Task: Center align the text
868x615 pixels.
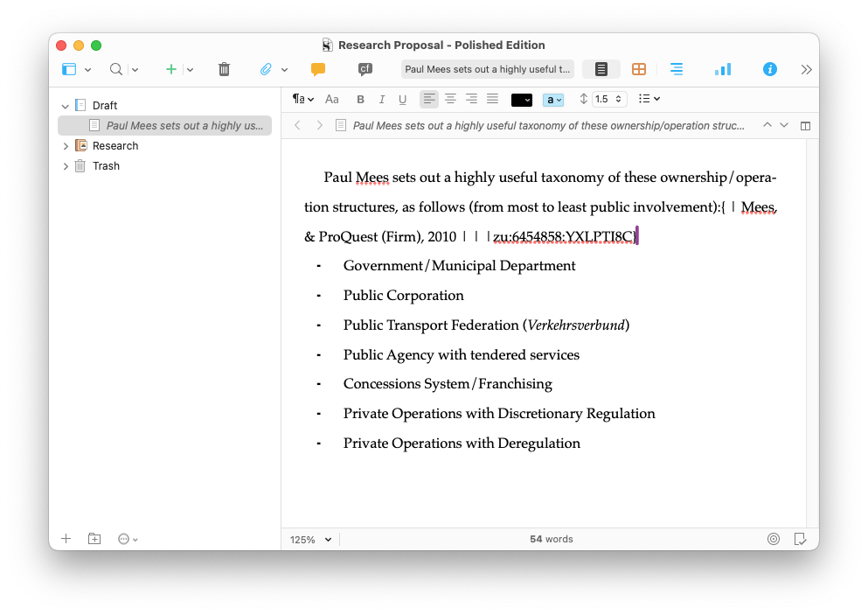Action: (450, 99)
